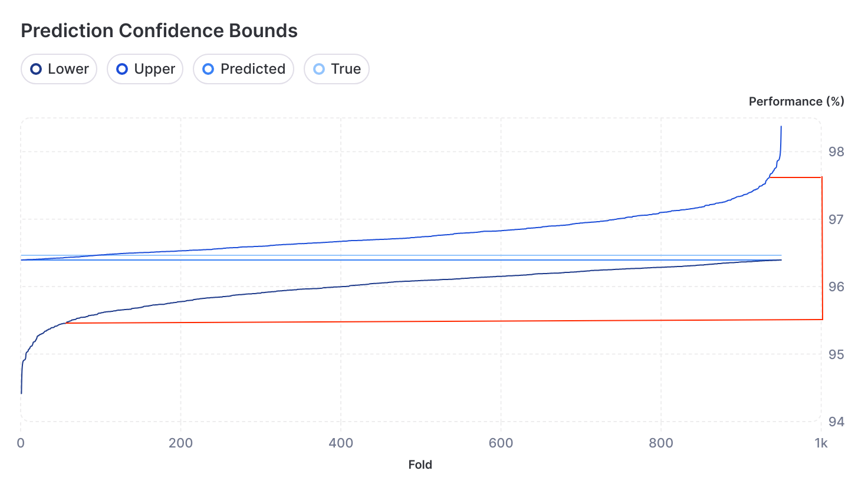Toggle the Predicted series legend icon
The width and height of the screenshot is (868, 487).
[208, 69]
